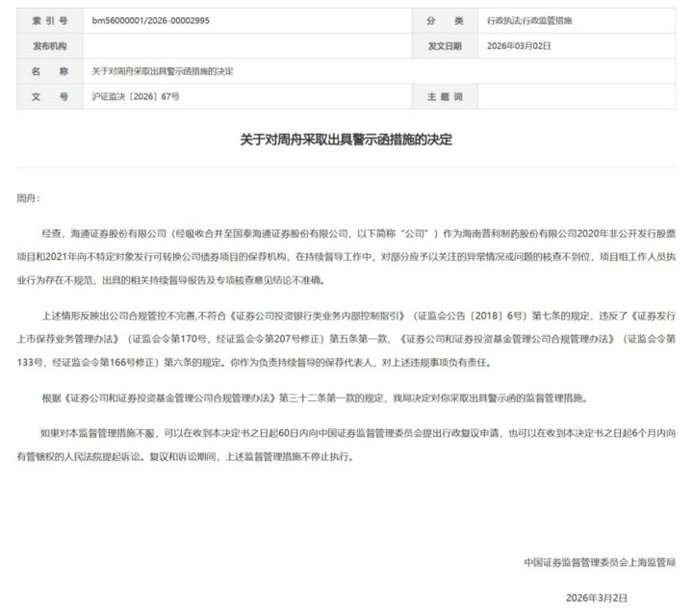Select the table title 关于对周舟采取出具警示函措施的决定
The height and width of the screenshot is (616, 693).
pos(163,71)
